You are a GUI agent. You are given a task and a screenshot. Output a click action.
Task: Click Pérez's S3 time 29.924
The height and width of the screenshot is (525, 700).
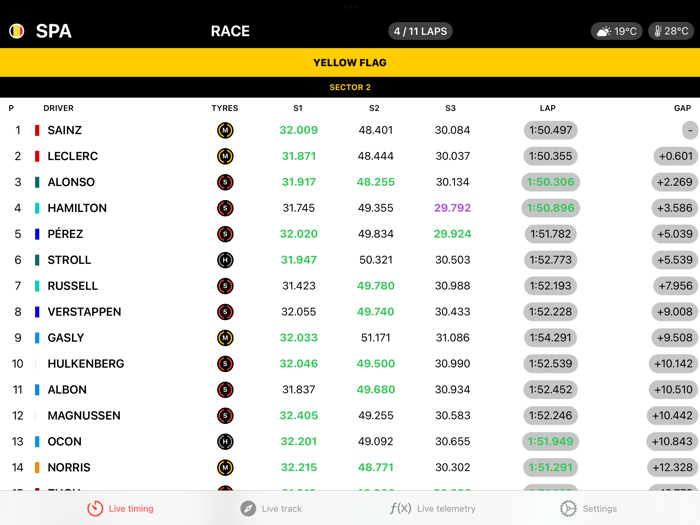pos(452,234)
